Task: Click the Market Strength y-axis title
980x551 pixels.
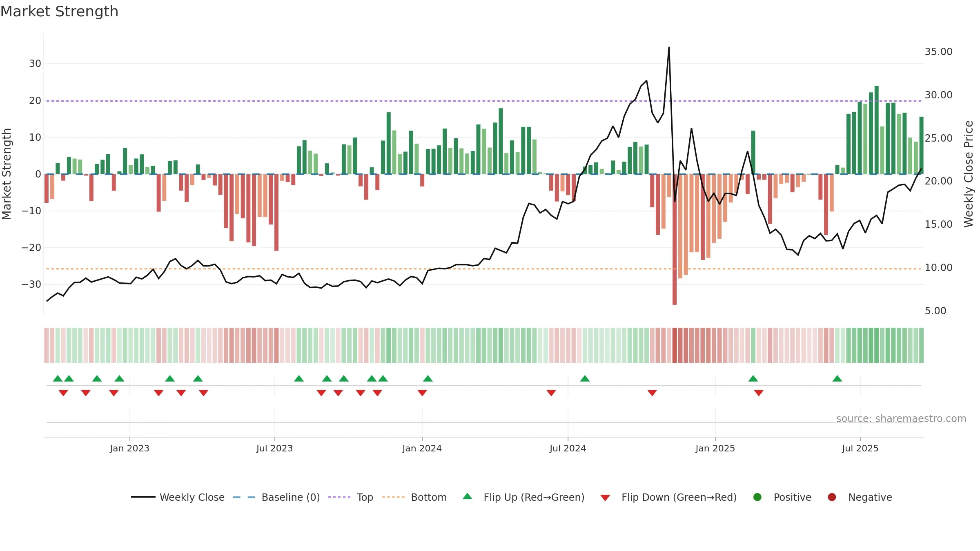Action: pos(7,174)
